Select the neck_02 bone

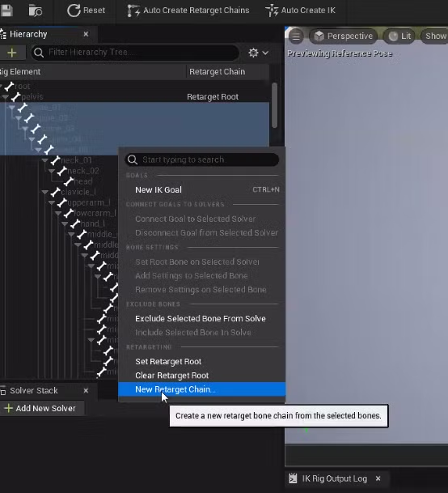[83, 171]
